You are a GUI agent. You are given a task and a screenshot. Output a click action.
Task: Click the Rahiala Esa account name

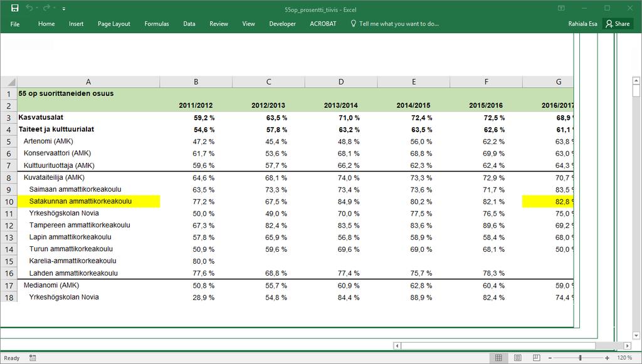[x=582, y=24]
